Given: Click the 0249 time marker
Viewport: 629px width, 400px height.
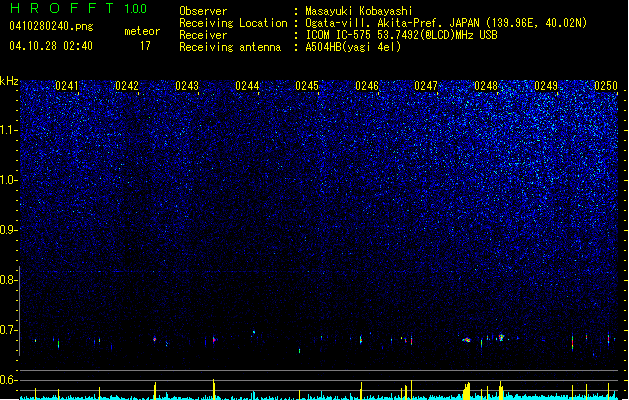Looking at the screenshot, I should [546, 86].
